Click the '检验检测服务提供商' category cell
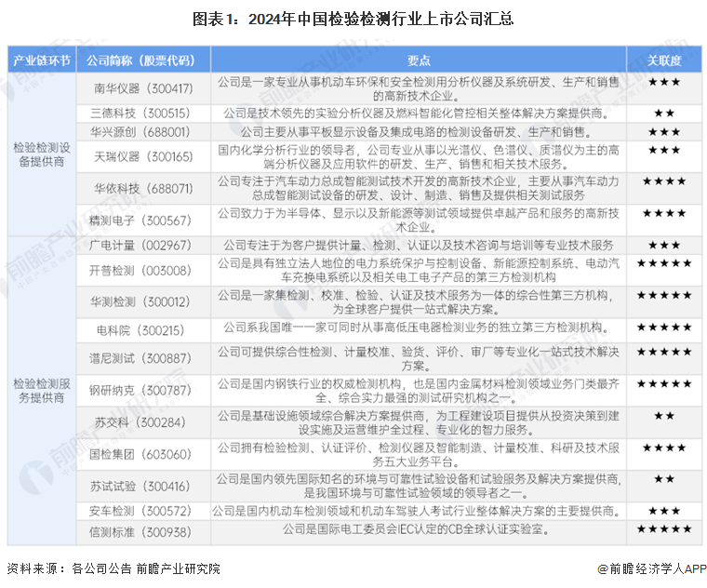Viewport: 707px width, 588px height. [42, 391]
